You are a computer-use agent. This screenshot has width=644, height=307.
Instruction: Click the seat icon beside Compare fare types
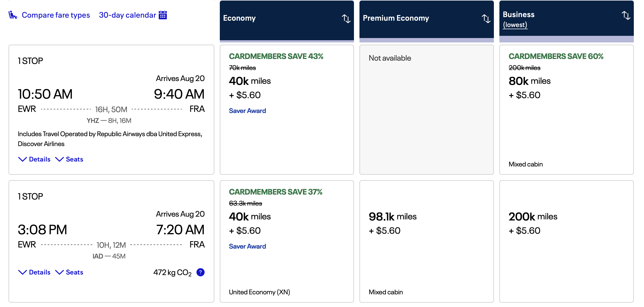click(x=13, y=15)
